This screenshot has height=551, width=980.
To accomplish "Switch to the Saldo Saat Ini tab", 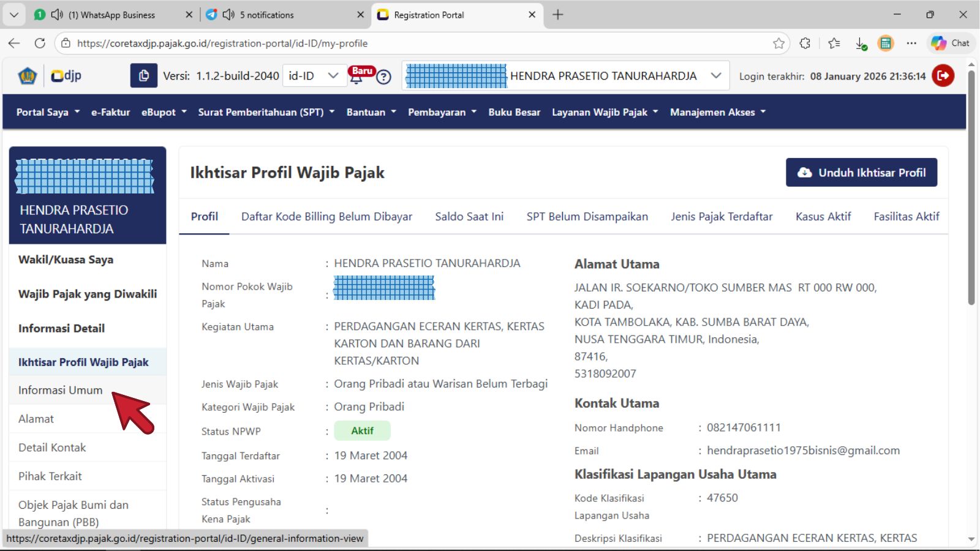I will pos(469,217).
